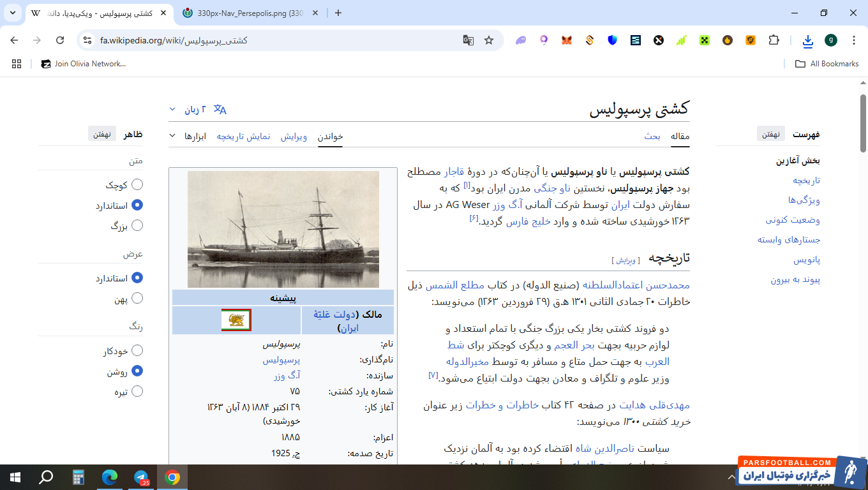Viewport: 868px width, 490px height.
Task: Select the تیره dark color radio button
Action: click(x=137, y=392)
